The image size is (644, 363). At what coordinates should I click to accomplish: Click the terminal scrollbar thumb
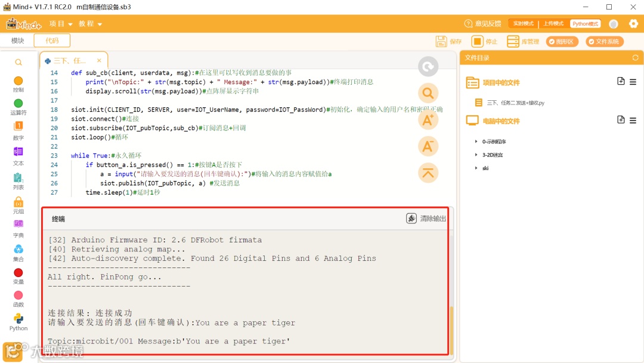coord(451,330)
